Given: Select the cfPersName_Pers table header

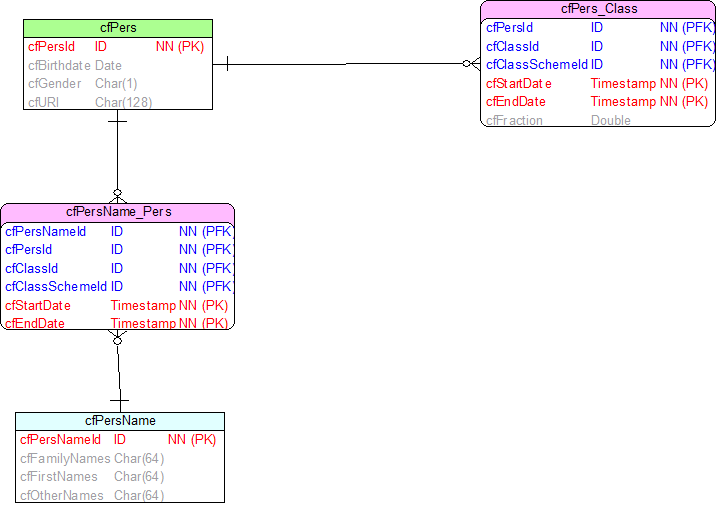Looking at the screenshot, I should (x=118, y=212).
